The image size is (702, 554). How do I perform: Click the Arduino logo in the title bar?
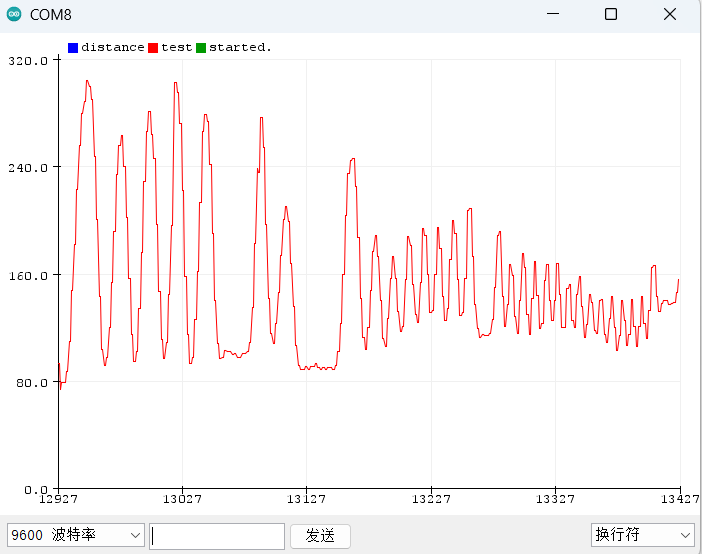pos(13,15)
